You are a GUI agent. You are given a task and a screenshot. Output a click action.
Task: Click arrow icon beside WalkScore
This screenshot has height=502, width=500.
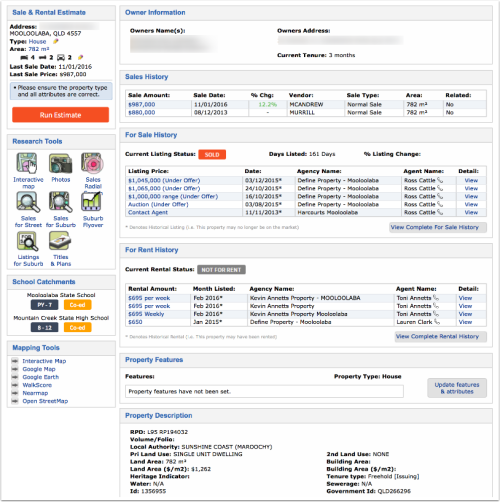point(15,385)
